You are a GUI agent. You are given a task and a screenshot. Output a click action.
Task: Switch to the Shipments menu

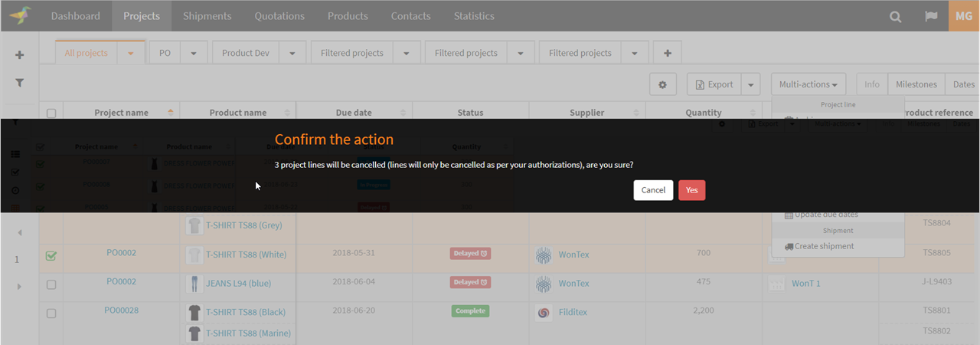coord(207,16)
